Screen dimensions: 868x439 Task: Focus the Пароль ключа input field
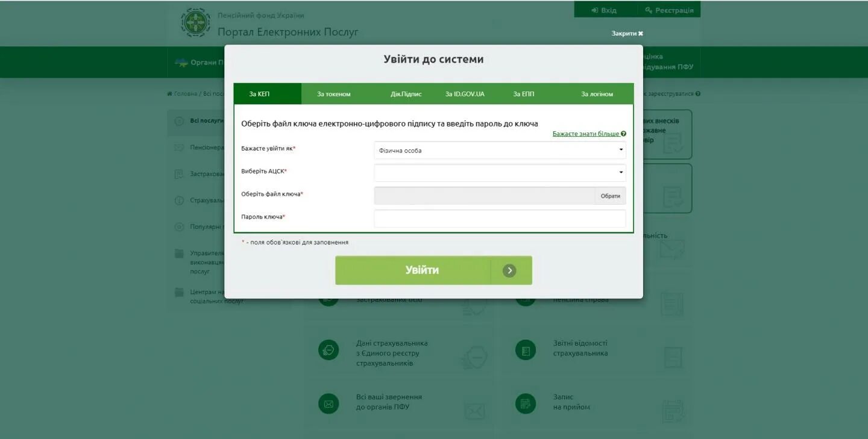500,218
